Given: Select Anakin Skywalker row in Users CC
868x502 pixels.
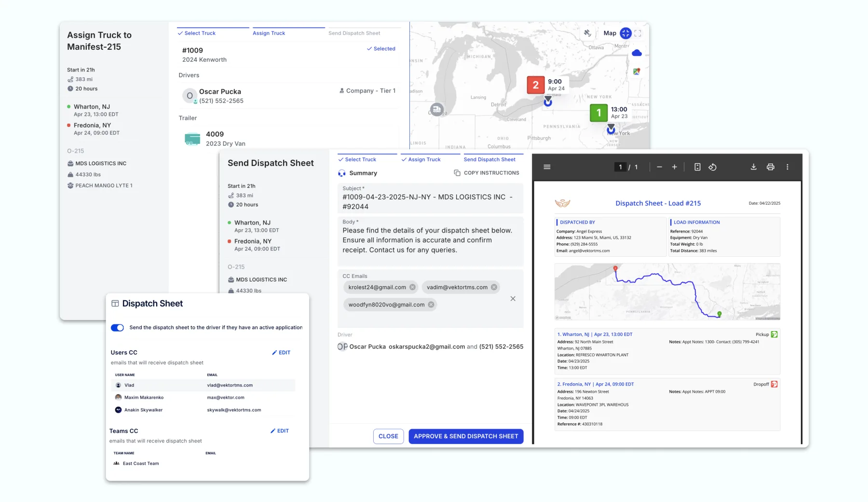Looking at the screenshot, I should pyautogui.click(x=203, y=410).
